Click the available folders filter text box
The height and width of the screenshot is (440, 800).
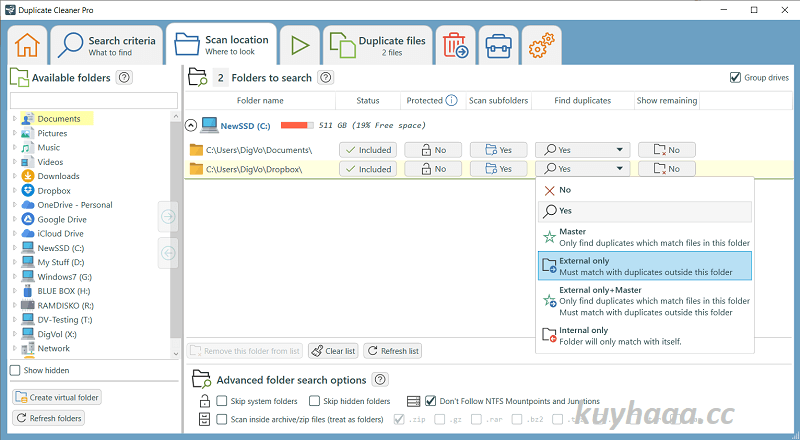[x=94, y=100]
